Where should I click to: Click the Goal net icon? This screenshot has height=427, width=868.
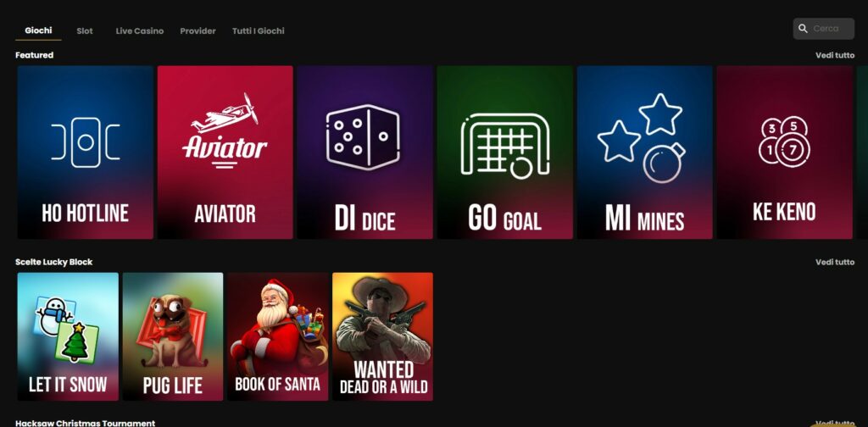click(x=505, y=146)
